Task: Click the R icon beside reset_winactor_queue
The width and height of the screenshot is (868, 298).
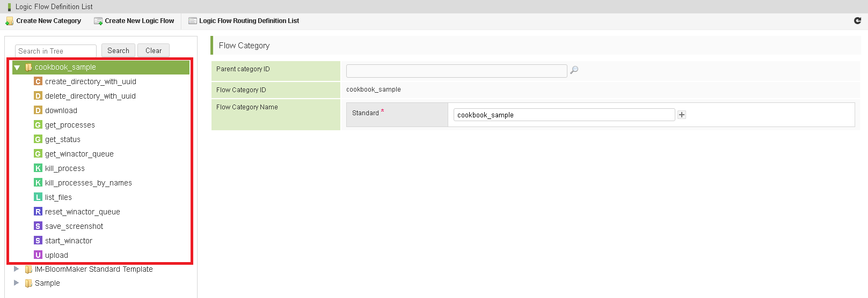Action: [38, 212]
